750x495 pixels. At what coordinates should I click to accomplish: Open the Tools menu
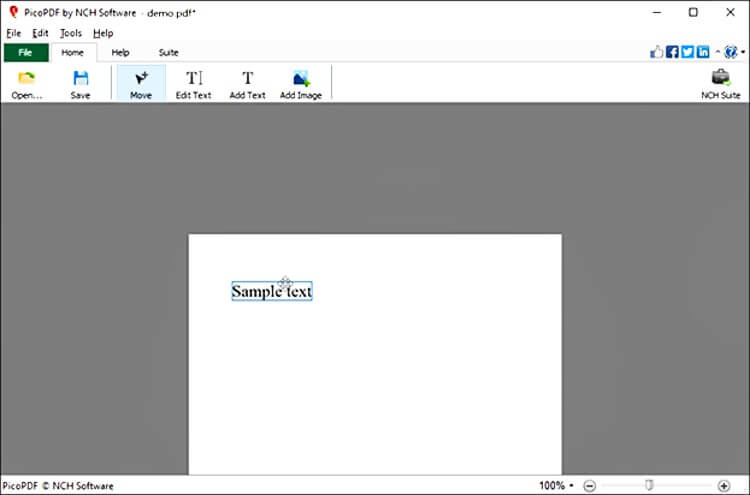71,33
